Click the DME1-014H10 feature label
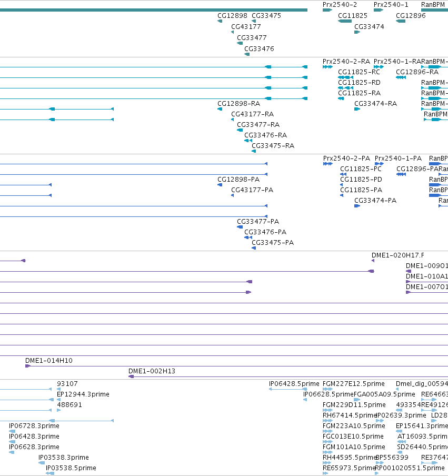This screenshot has height=476, width=448. (x=49, y=361)
